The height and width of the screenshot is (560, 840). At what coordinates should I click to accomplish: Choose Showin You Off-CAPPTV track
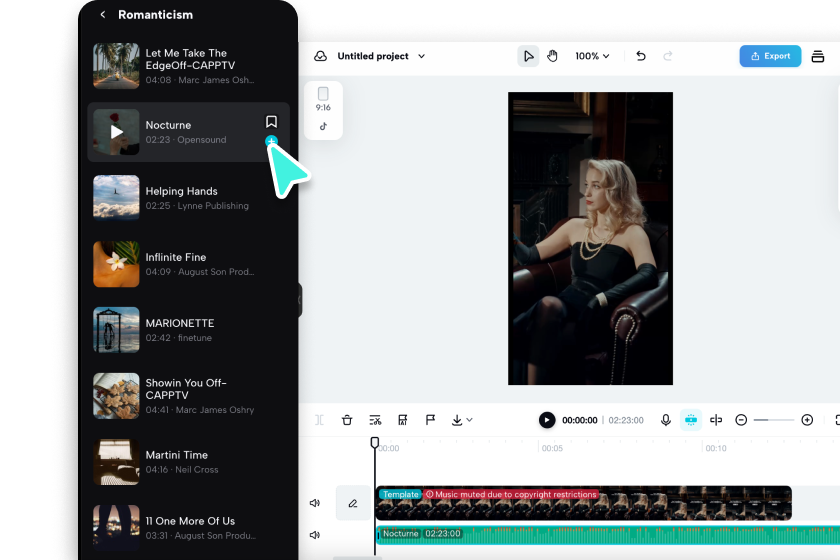pos(188,396)
